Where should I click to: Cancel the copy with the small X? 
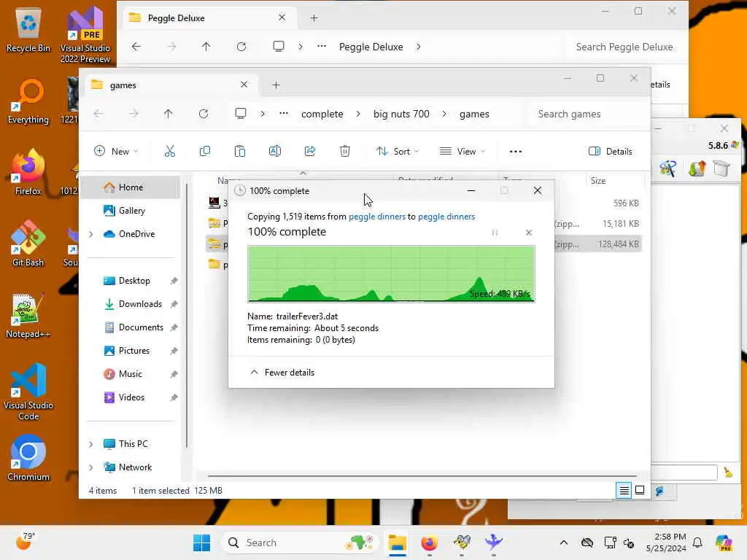[529, 233]
